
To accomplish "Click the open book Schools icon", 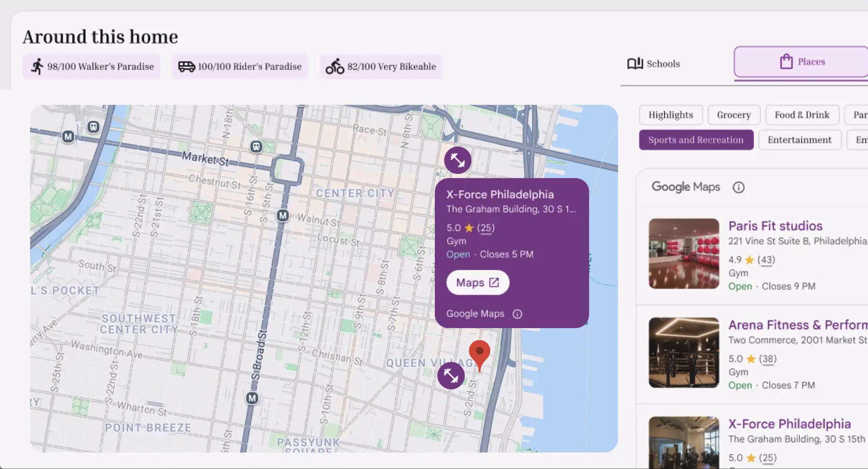I will click(635, 64).
